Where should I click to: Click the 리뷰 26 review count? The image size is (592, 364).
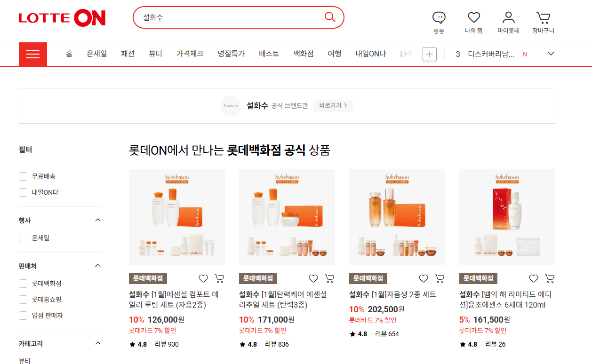click(495, 344)
